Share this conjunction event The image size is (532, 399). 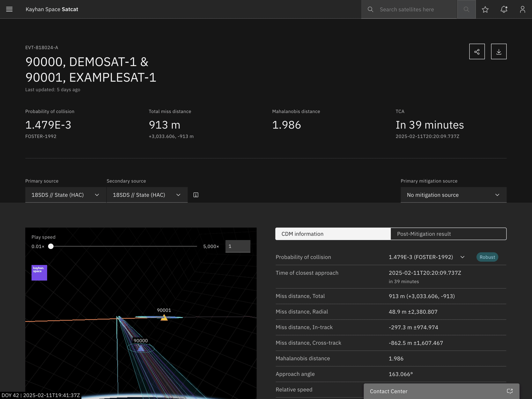point(477,51)
